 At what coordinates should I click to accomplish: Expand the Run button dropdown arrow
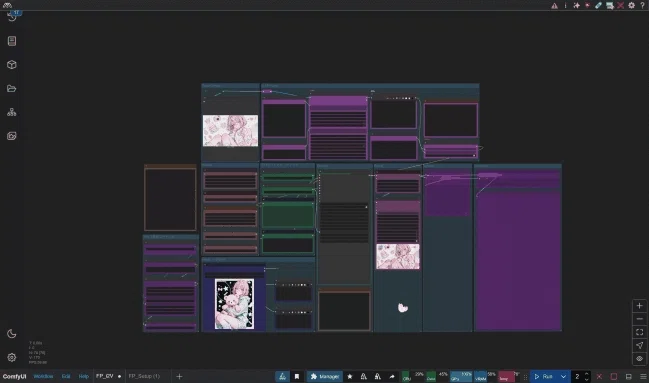pos(563,376)
